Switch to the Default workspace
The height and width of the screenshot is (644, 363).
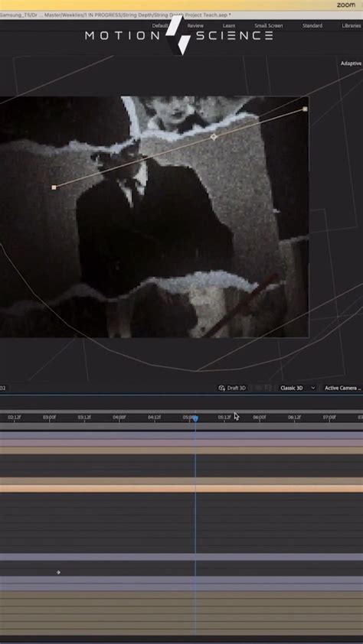click(x=160, y=25)
